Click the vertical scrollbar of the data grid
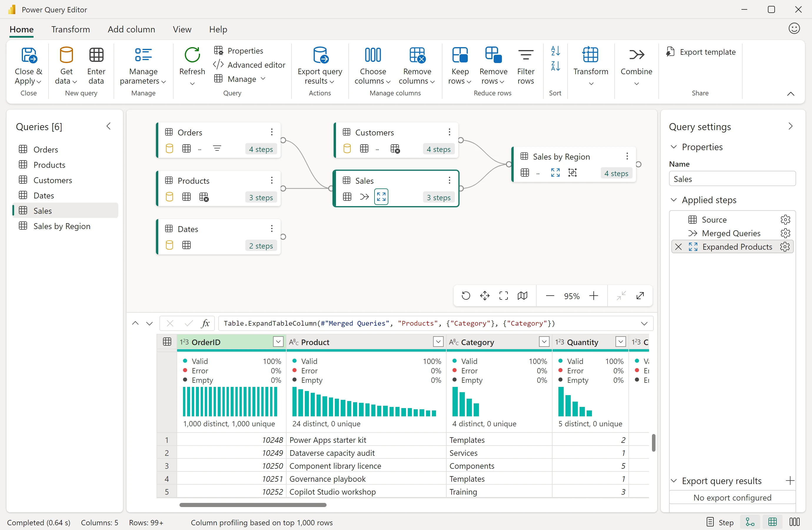The image size is (812, 530). click(653, 443)
